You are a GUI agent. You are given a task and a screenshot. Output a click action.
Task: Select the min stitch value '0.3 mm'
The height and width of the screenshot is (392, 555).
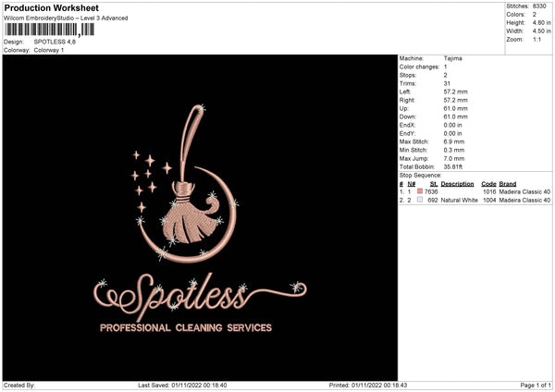click(x=454, y=150)
